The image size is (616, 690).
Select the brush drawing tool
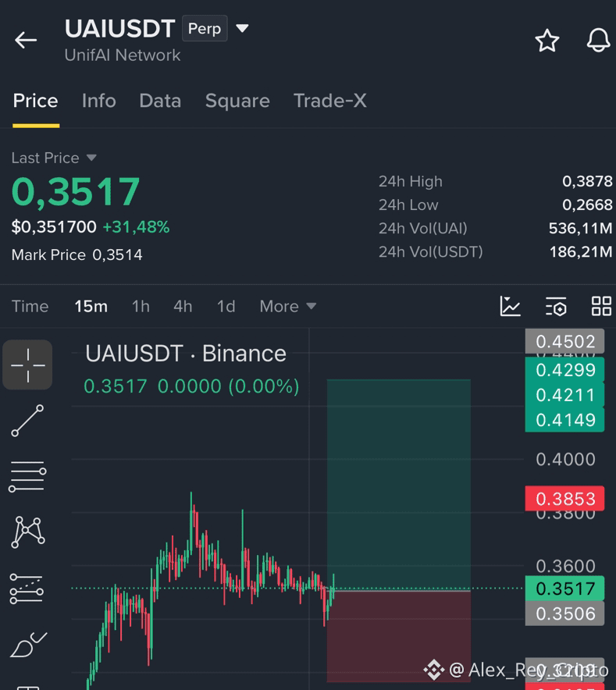[x=28, y=645]
